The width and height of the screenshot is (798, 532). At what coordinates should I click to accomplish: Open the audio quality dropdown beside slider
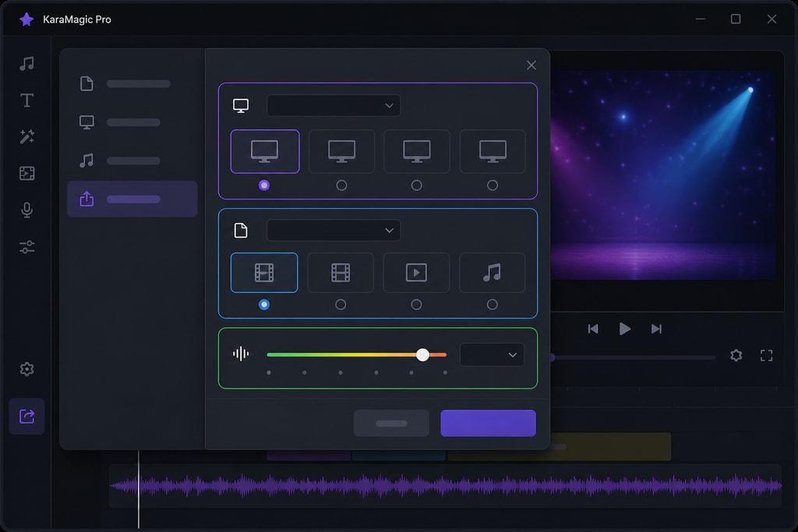[x=492, y=354]
